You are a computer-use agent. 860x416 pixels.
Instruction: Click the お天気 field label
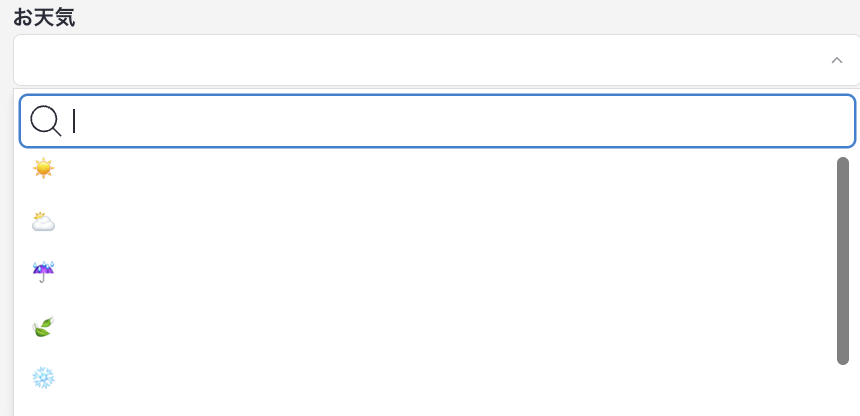click(x=44, y=17)
